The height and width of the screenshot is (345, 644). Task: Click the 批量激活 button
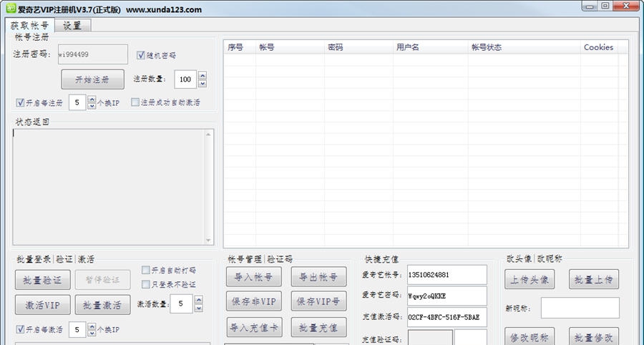pos(102,305)
